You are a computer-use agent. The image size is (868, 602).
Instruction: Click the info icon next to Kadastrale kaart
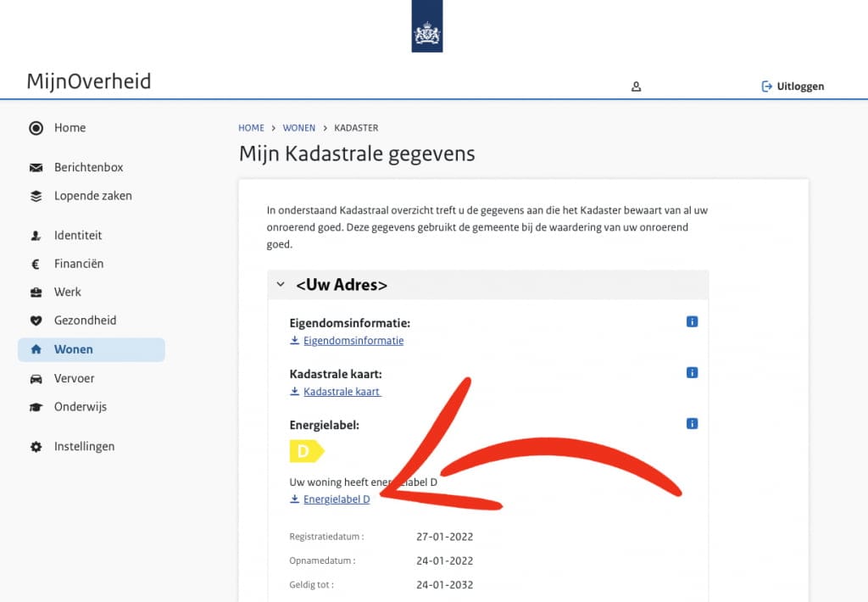[x=693, y=372]
